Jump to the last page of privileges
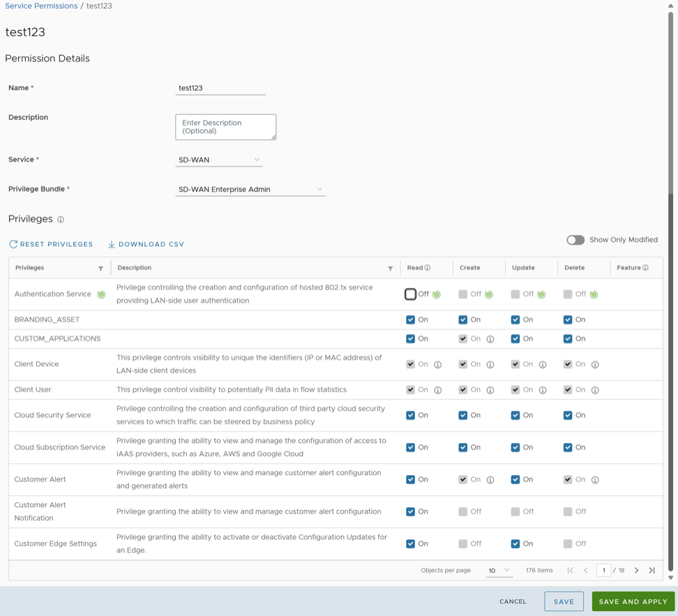This screenshot has height=616, width=678. (x=651, y=570)
